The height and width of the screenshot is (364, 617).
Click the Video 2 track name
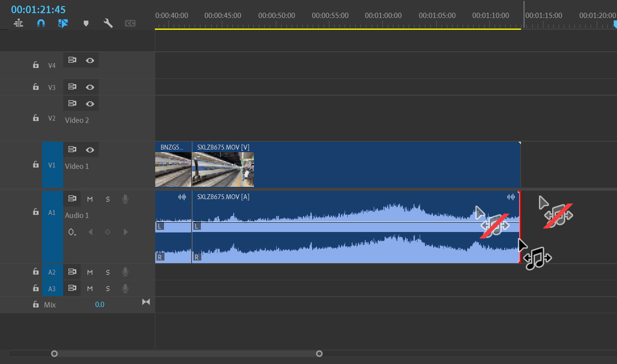[x=77, y=120]
